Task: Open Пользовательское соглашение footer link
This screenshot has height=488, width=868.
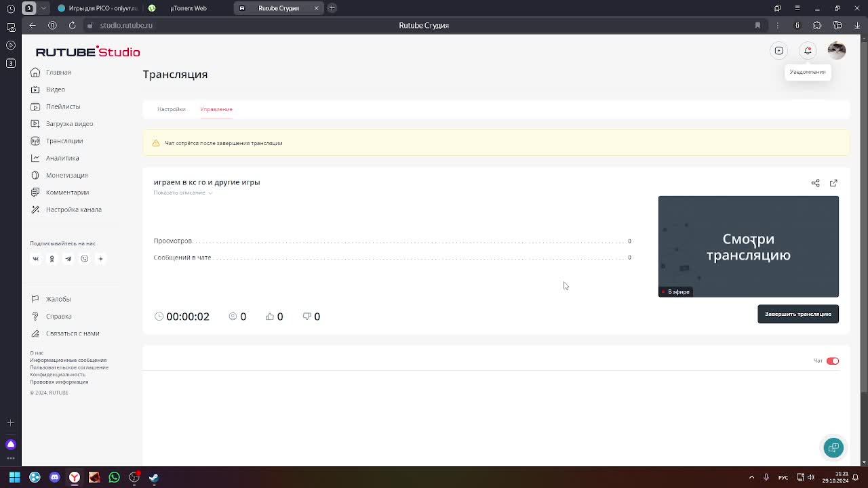Action: coord(69,367)
